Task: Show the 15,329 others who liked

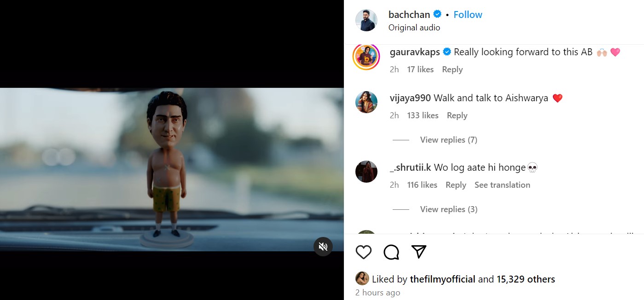Action: (x=526, y=279)
